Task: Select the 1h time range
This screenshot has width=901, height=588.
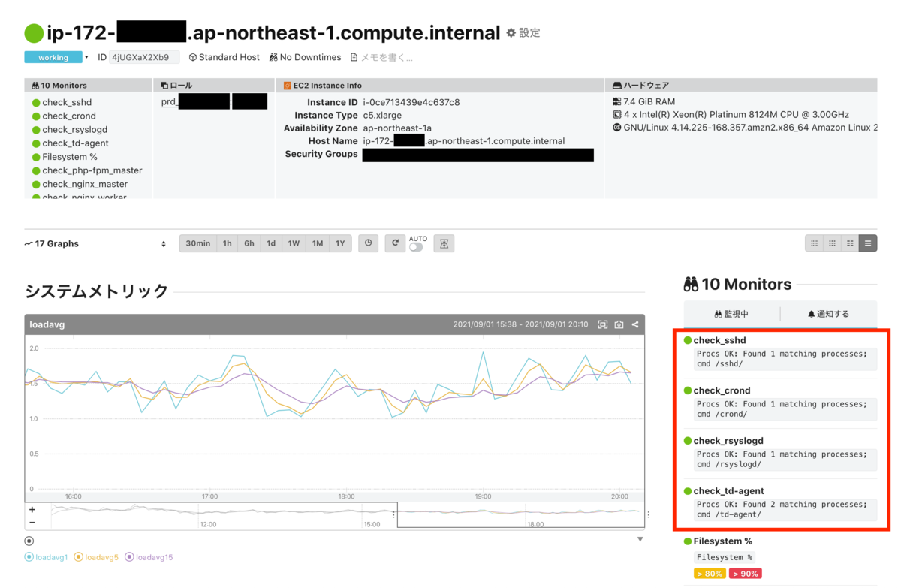Action: (x=227, y=243)
